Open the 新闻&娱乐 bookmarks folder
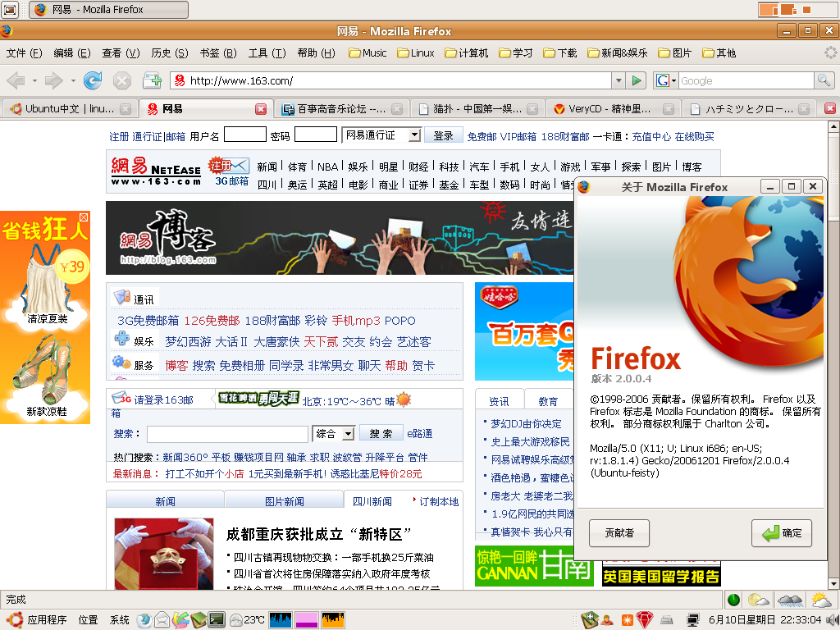This screenshot has height=630, width=840. coord(617,53)
